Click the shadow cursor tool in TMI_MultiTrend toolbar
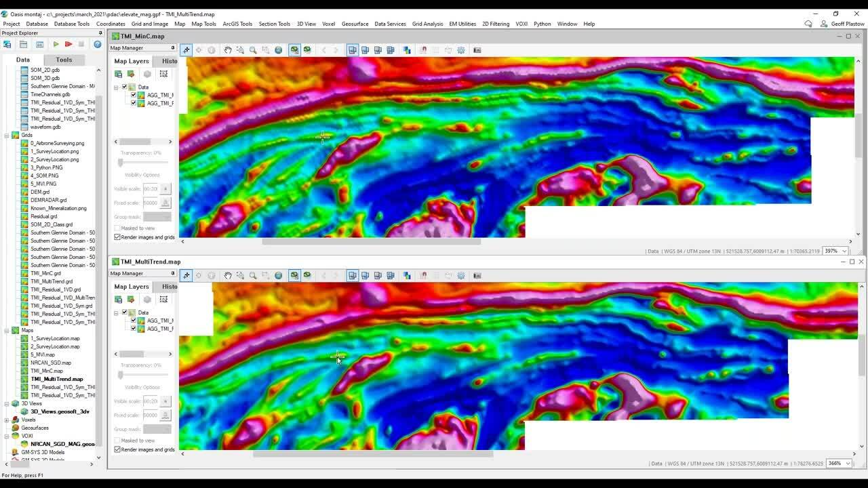Screen dimensions: 868x488 tap(186, 275)
